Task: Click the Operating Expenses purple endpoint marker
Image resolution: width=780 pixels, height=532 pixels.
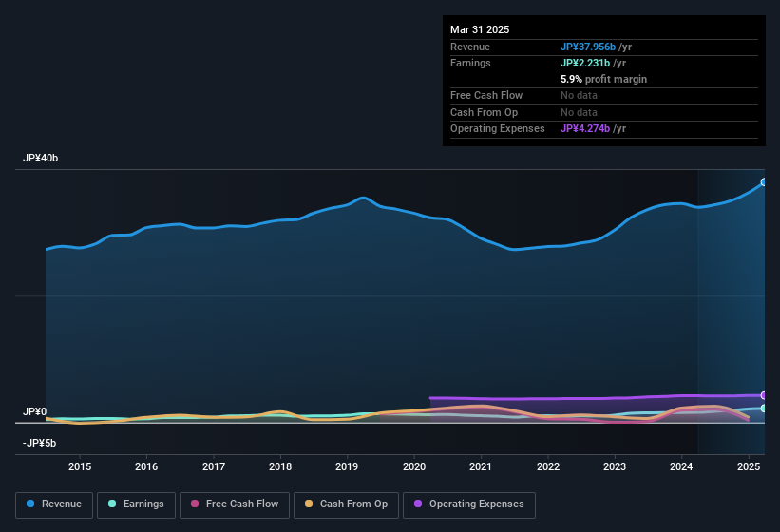Action: coord(764,395)
